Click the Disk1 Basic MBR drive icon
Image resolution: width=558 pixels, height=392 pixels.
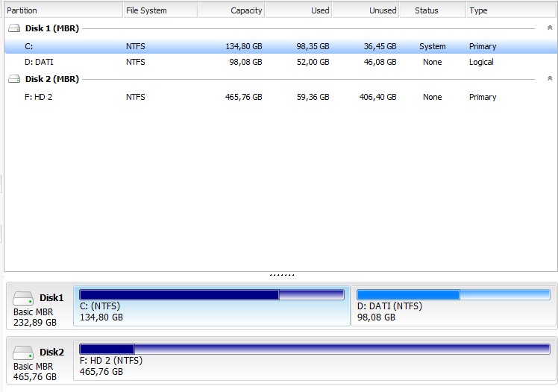23,298
